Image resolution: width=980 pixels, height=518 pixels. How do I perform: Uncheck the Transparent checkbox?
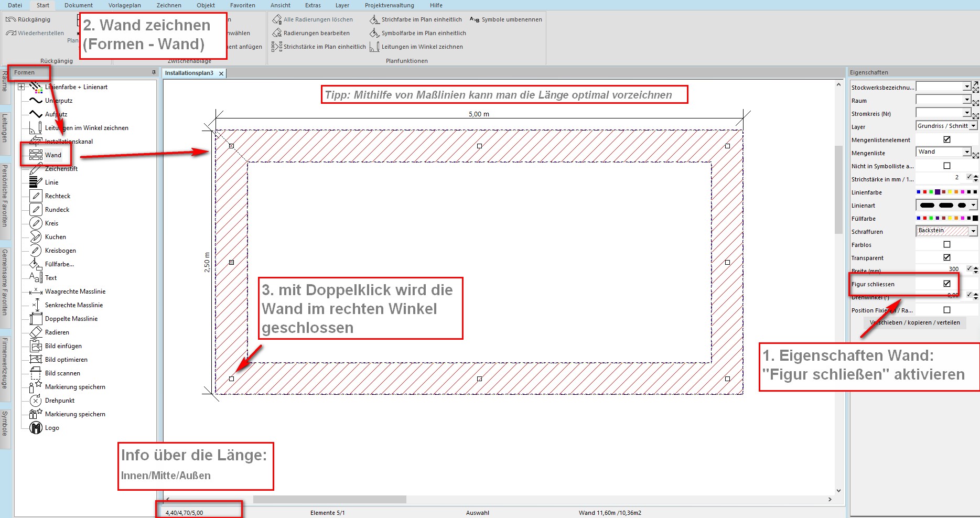[946, 257]
